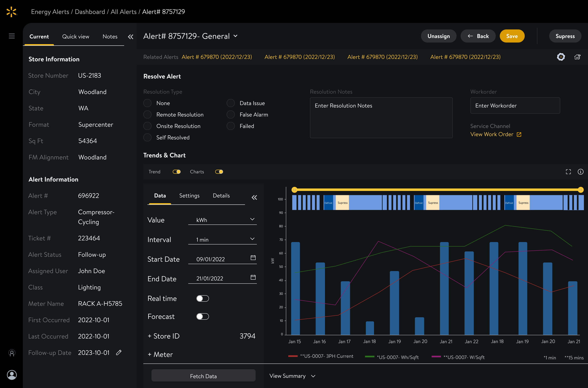Go to All Alerts breadcrumb
The height and width of the screenshot is (388, 588).
(x=124, y=12)
